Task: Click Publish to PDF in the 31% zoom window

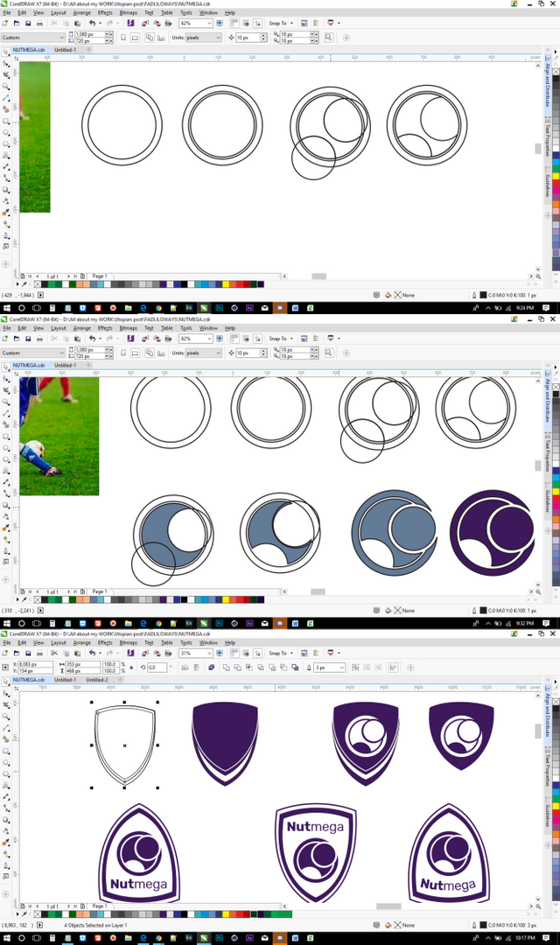Action: click(x=168, y=653)
